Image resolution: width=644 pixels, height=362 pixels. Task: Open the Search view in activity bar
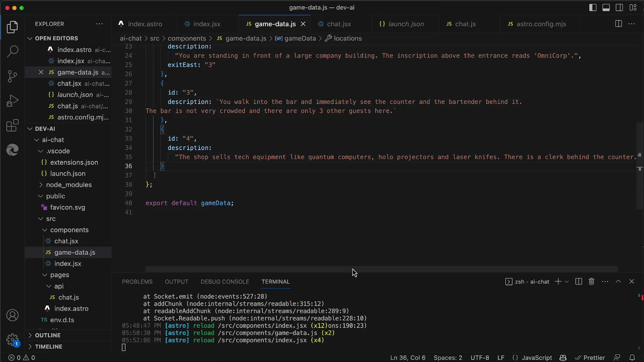pos(12,51)
